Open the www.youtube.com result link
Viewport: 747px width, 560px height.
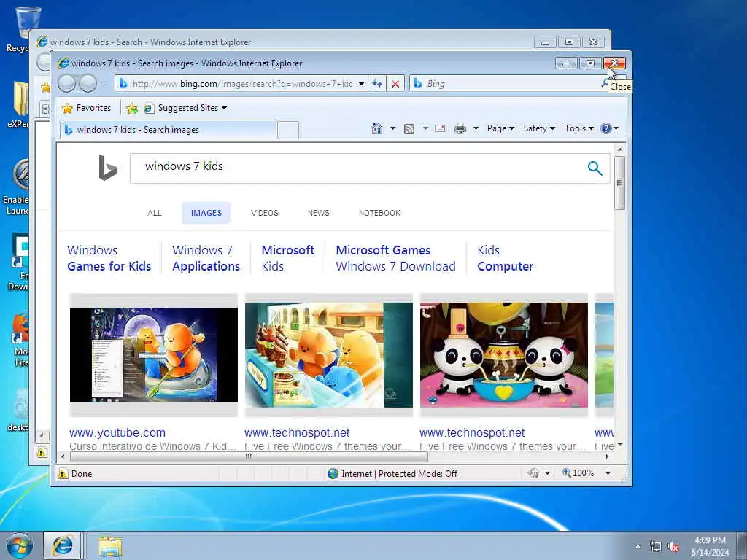117,433
